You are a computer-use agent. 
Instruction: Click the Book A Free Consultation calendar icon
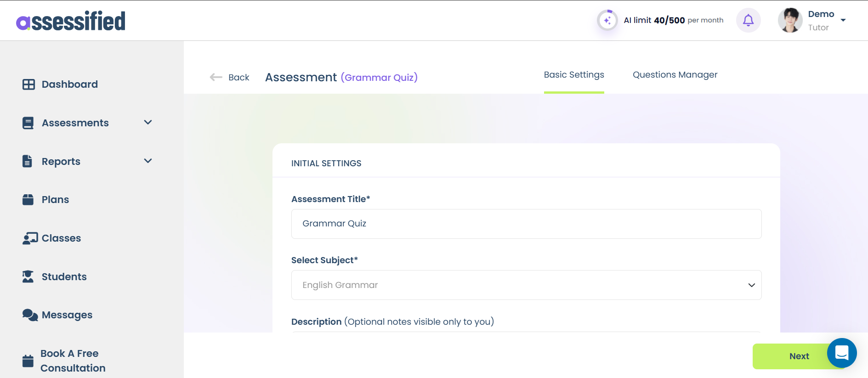[28, 361]
